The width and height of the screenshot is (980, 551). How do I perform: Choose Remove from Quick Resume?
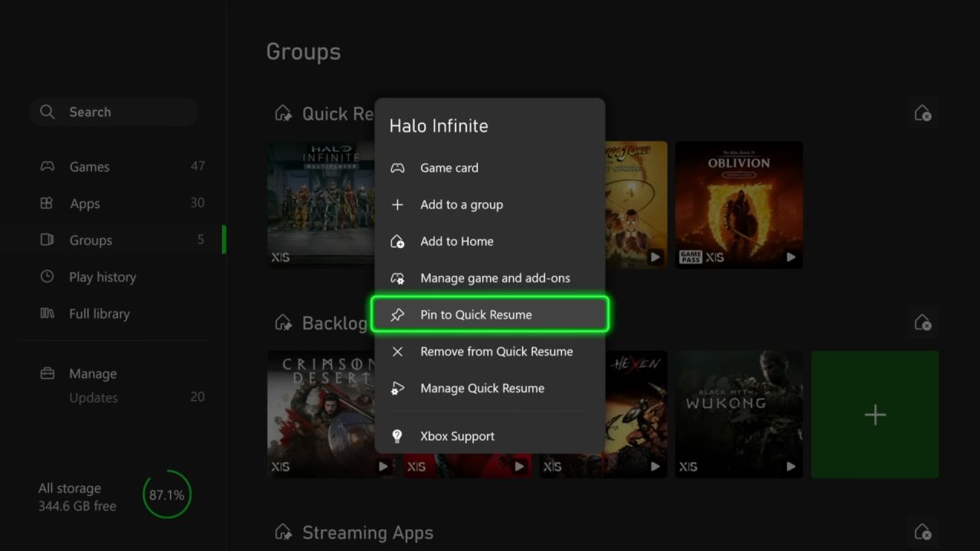tap(490, 351)
